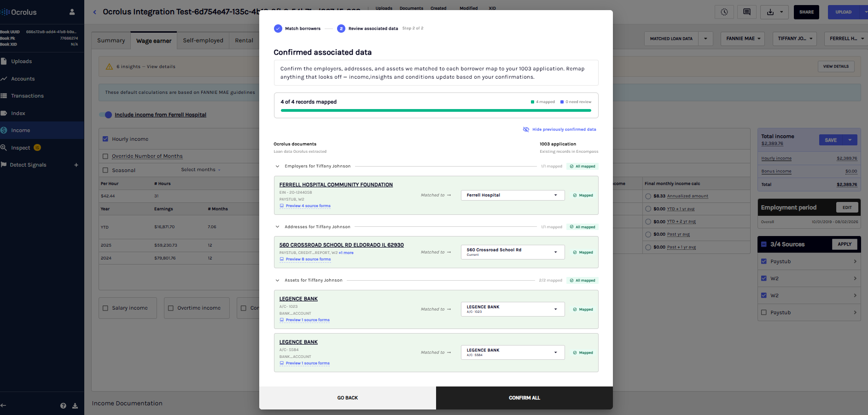Collapse Employers for Tiffany Johnson section
This screenshot has height=415, width=868.
click(277, 167)
